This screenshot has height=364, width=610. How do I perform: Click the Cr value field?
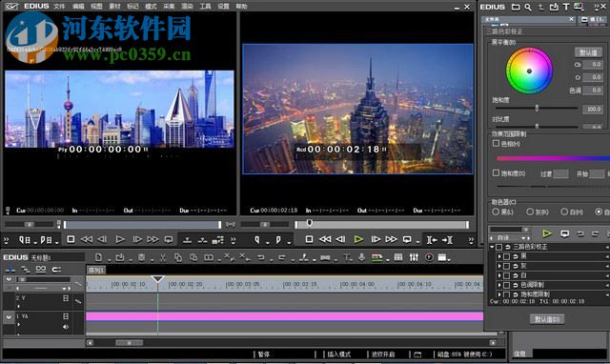593,77
